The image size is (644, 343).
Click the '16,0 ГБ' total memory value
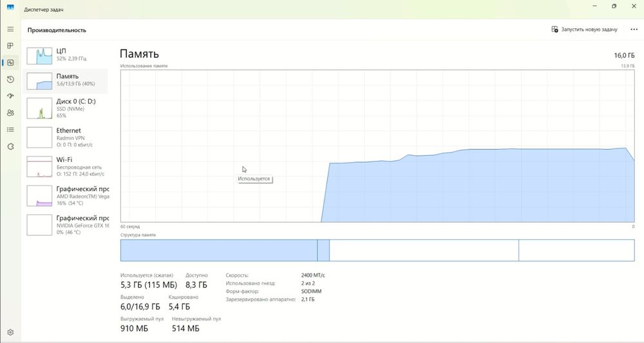pyautogui.click(x=624, y=55)
